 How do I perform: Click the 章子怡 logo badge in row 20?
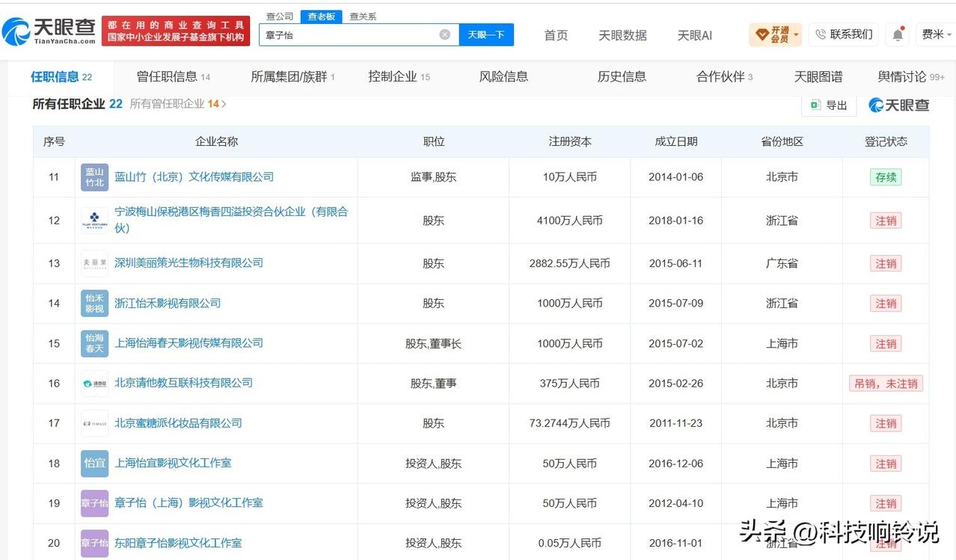pyautogui.click(x=95, y=544)
